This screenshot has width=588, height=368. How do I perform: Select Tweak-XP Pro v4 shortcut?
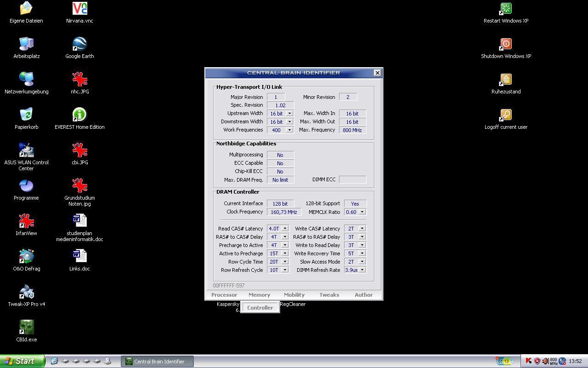point(26,296)
